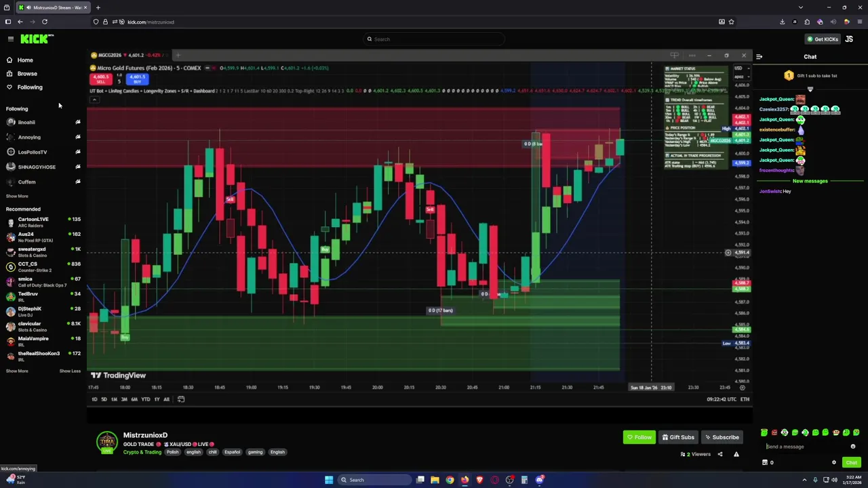This screenshot has height=488, width=868.
Task: Open the list all tabs dropdown
Action: [x=801, y=7]
